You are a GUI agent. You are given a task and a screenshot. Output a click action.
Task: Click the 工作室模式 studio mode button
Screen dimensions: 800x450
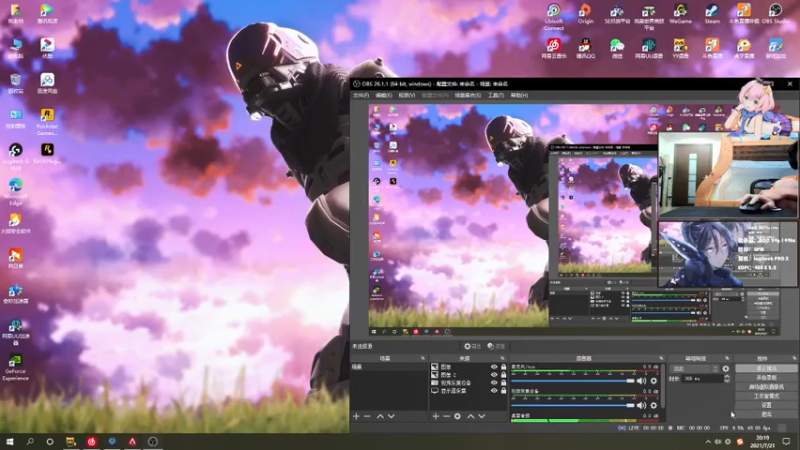[766, 396]
